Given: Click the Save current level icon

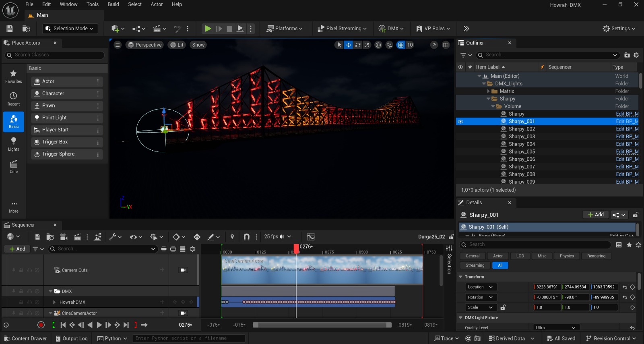Looking at the screenshot, I should tap(10, 29).
